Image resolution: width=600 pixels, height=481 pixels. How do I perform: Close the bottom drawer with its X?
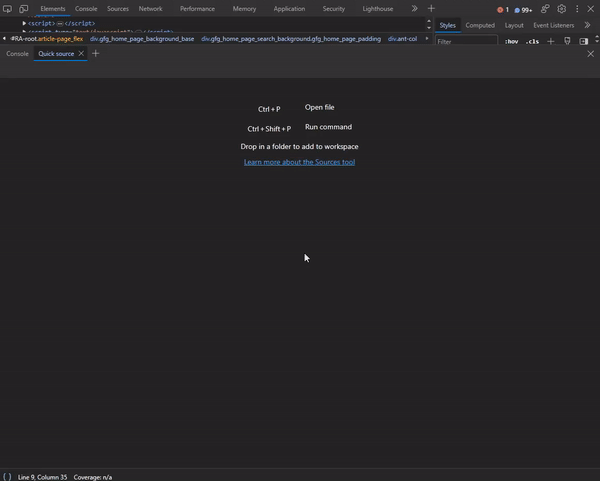tap(591, 54)
